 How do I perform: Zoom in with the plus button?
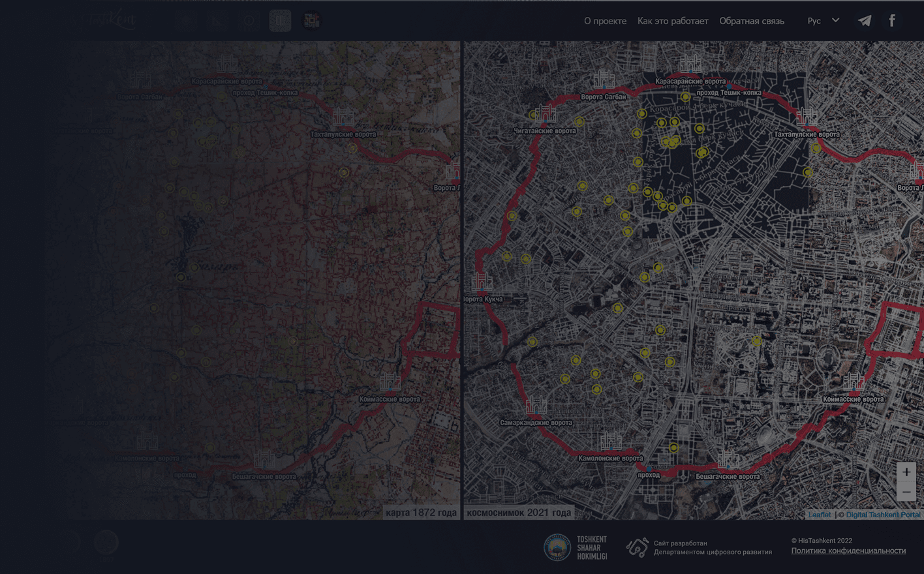coord(906,472)
